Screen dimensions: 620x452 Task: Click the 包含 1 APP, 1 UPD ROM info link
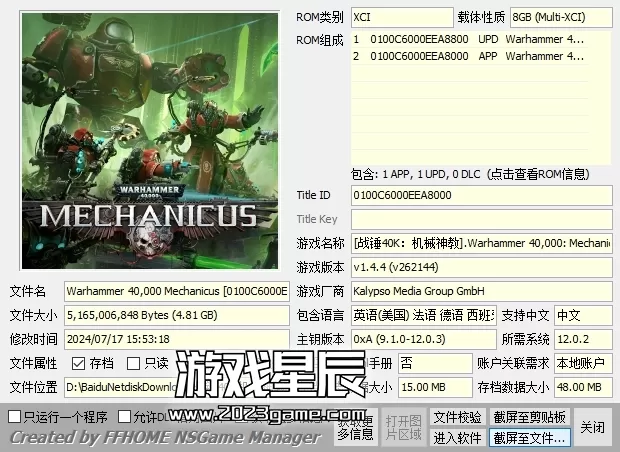(x=468, y=173)
